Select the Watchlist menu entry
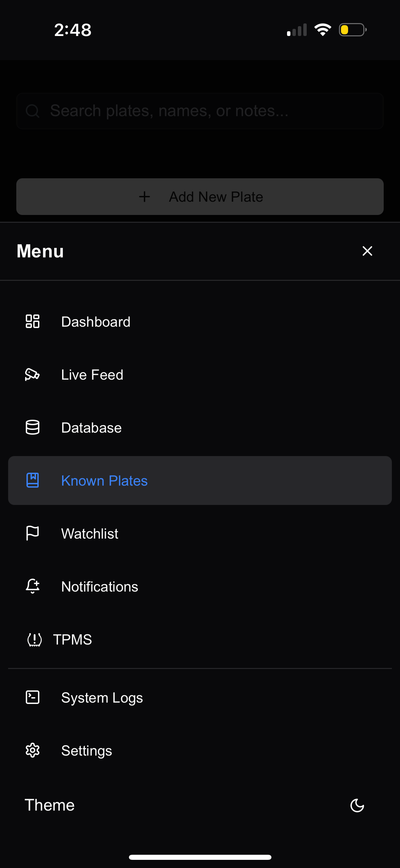The width and height of the screenshot is (400, 868). (x=200, y=534)
